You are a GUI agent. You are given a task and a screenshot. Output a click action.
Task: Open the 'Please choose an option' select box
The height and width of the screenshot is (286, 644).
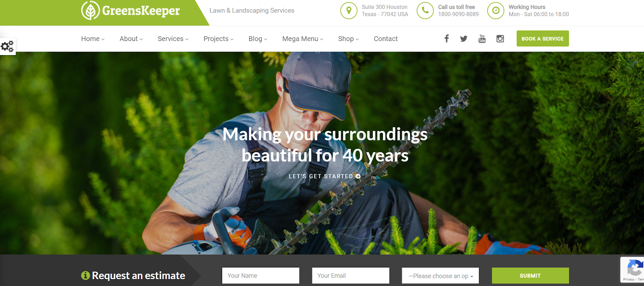pos(440,276)
